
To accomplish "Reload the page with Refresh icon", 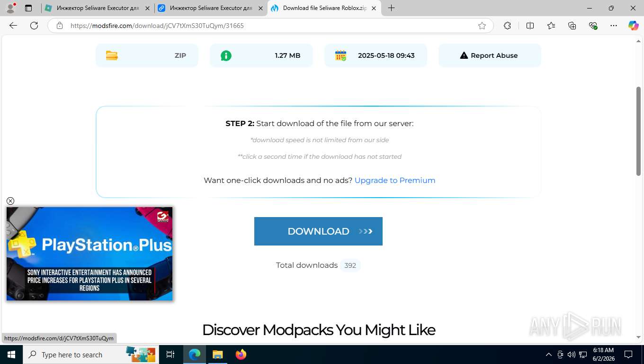I will (34, 26).
